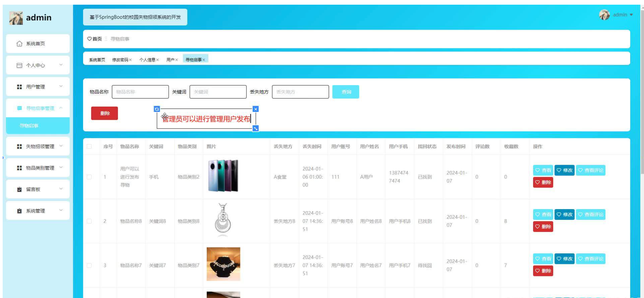Image resolution: width=644 pixels, height=298 pixels.
Task: Click the 寻物启事管理 chat icon
Action: pyautogui.click(x=19, y=108)
